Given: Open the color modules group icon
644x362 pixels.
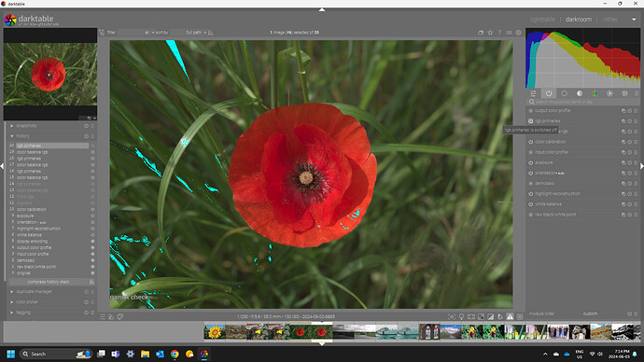Looking at the screenshot, I should tap(595, 93).
